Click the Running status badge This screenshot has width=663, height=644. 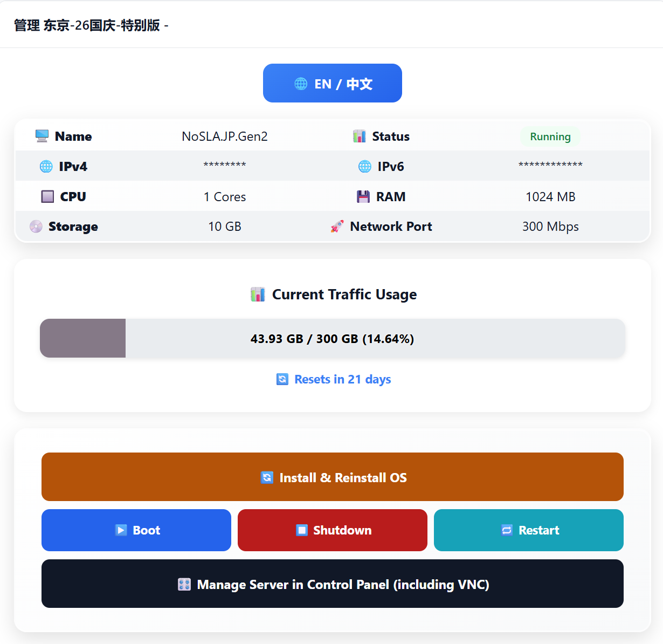pyautogui.click(x=550, y=136)
